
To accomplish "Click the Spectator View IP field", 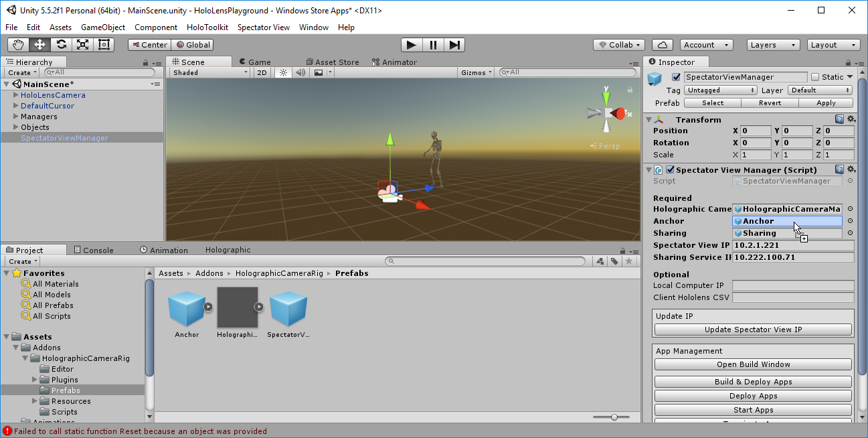I will coord(793,245).
